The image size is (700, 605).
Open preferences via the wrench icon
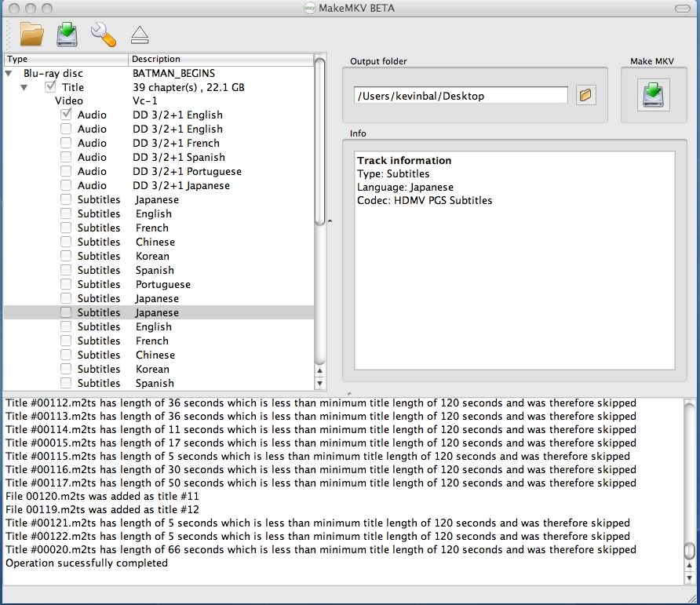(104, 35)
